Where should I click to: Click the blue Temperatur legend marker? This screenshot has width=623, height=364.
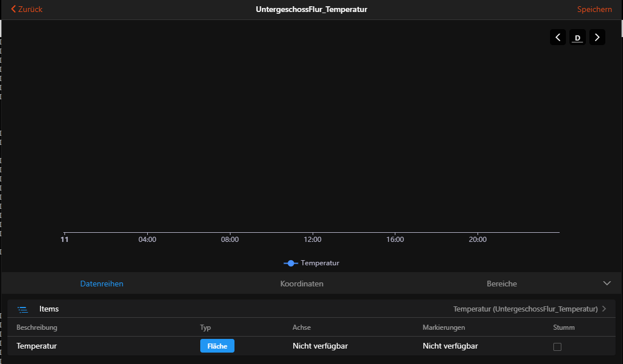[291, 263]
